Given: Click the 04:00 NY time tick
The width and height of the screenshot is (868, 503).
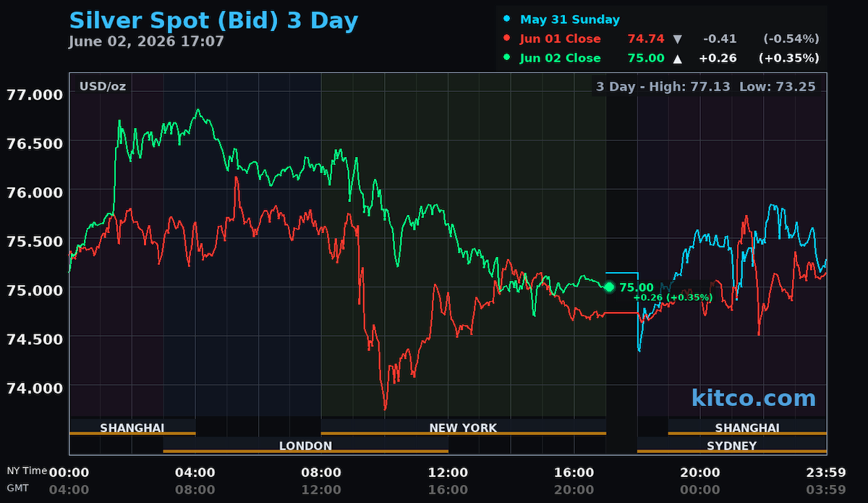Looking at the screenshot, I should tap(195, 473).
